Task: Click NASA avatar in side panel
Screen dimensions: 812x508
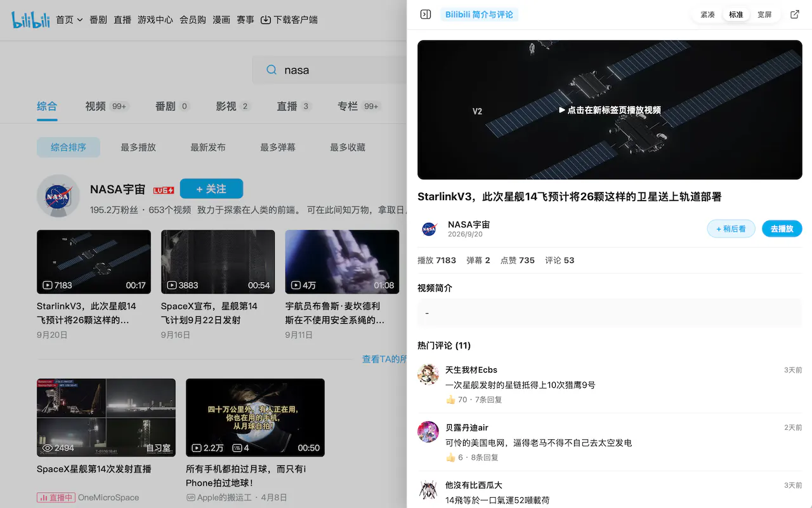Action: 429,229
